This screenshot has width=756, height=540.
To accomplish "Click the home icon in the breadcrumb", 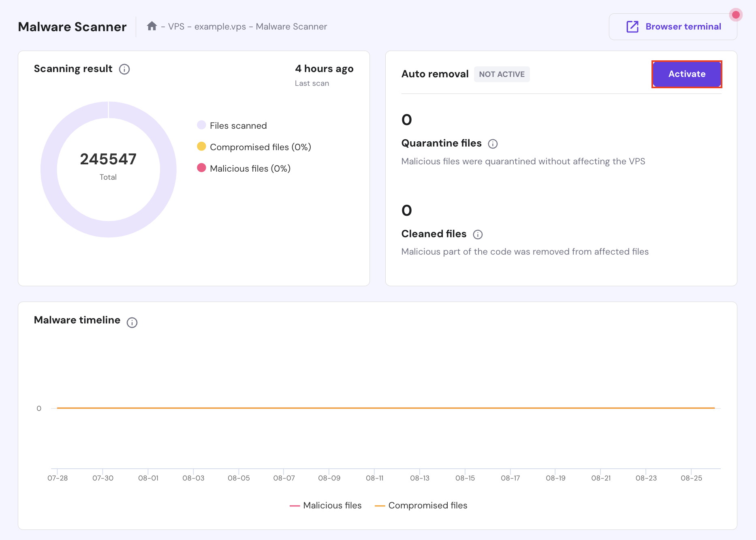I will [152, 26].
